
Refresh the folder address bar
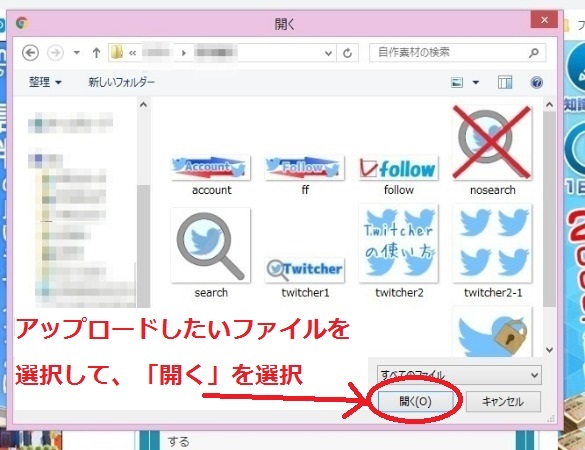(x=348, y=53)
